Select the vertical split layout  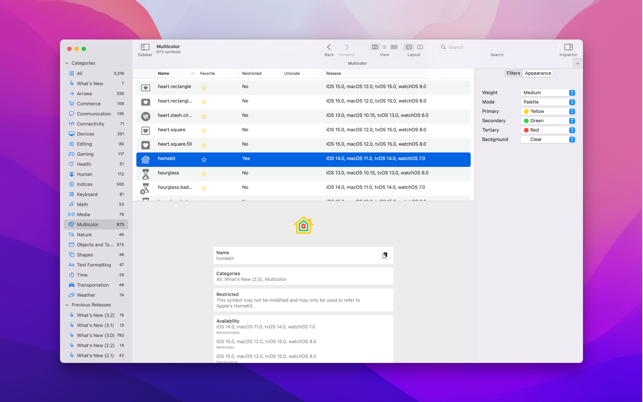point(420,47)
